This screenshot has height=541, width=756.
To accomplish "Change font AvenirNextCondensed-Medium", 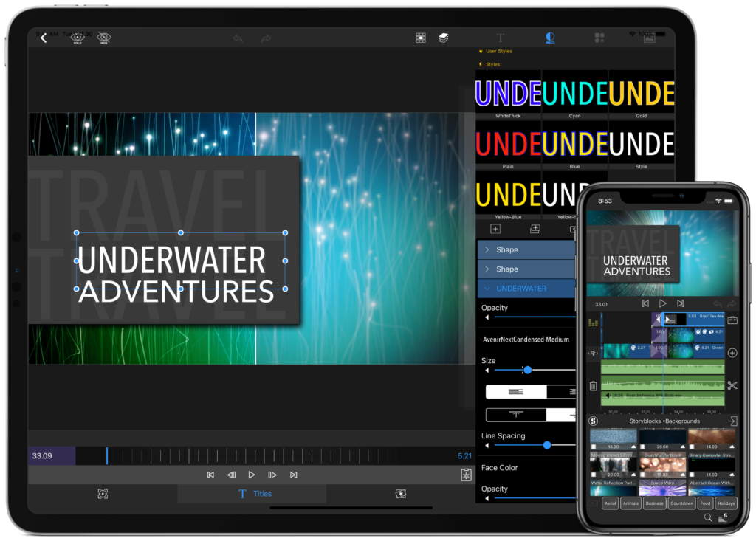I will 526,340.
